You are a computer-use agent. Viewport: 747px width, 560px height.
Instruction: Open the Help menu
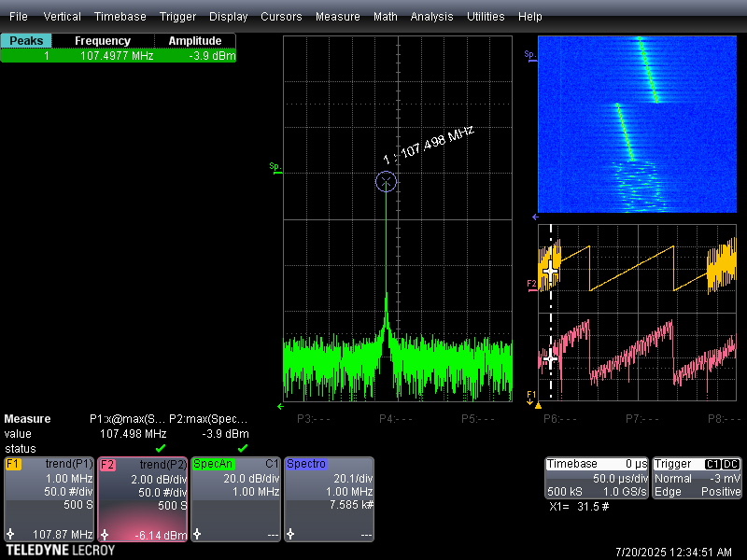pos(529,17)
